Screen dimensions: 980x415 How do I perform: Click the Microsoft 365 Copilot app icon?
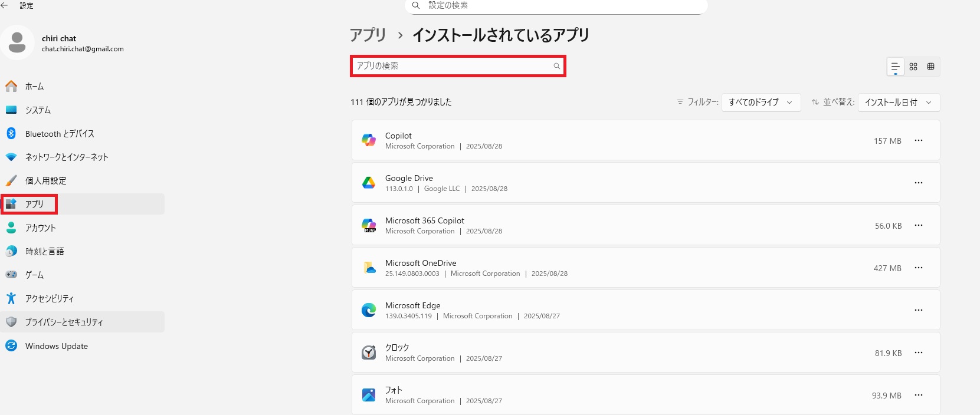[369, 225]
